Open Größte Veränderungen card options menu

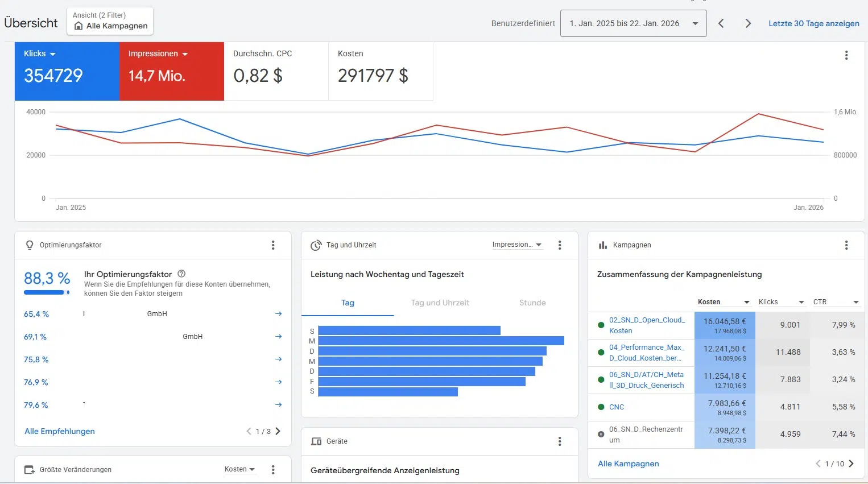tap(273, 470)
